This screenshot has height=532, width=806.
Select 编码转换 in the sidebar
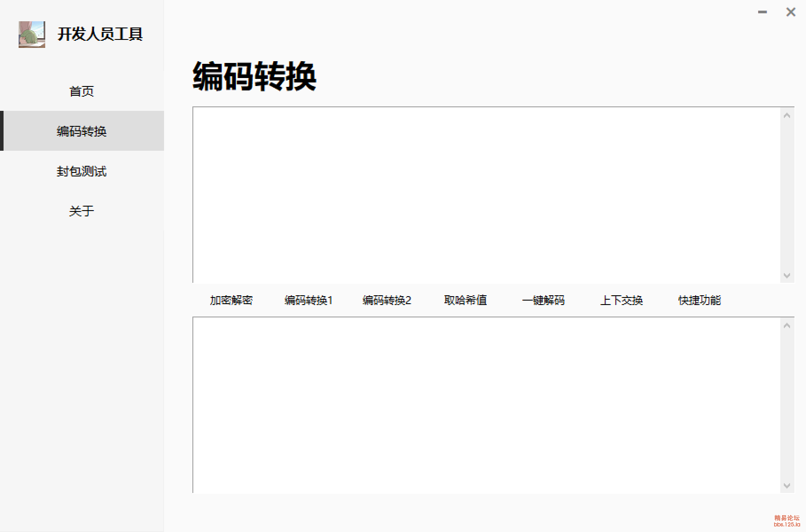click(82, 131)
